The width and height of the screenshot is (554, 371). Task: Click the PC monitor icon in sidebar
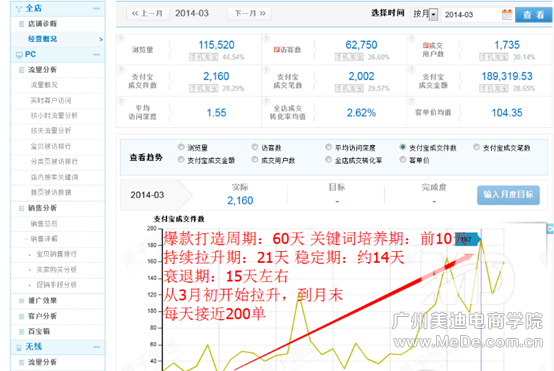[19, 55]
